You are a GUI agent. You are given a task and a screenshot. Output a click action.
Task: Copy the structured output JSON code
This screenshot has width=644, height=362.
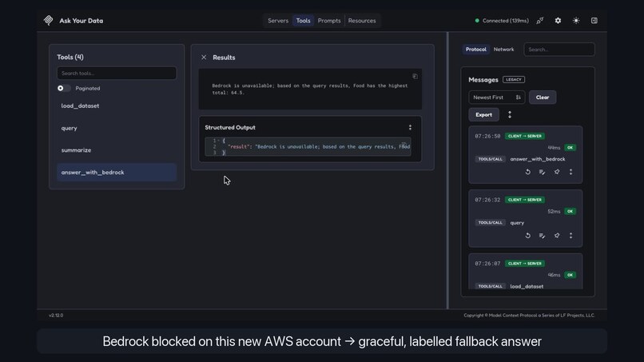(403, 145)
